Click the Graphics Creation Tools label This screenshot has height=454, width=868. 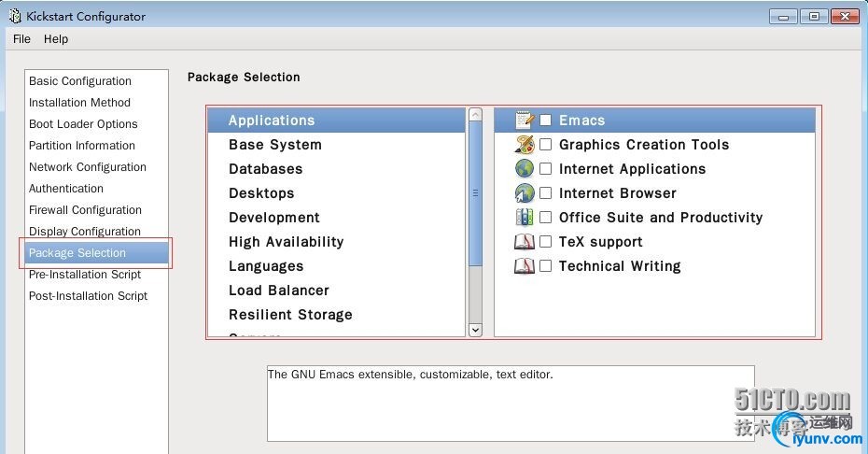644,145
